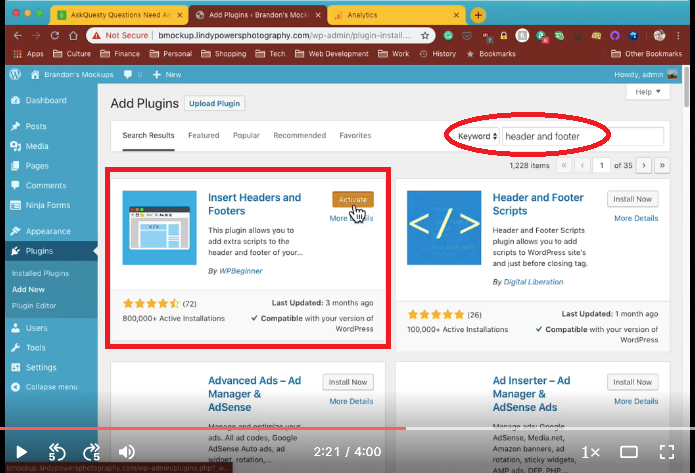695x473 pixels.
Task: Click the Digital Liberation author link
Action: 533,282
